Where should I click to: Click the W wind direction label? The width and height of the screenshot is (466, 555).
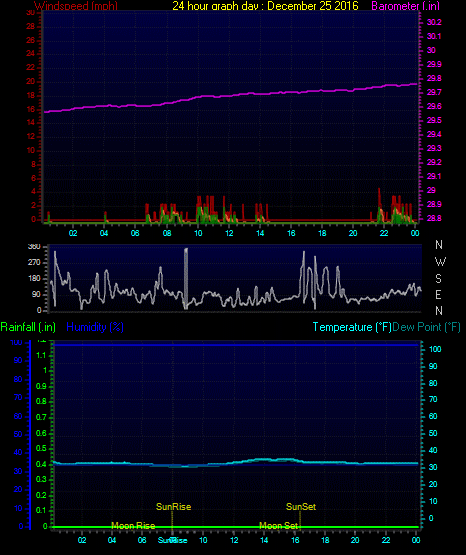(440, 262)
